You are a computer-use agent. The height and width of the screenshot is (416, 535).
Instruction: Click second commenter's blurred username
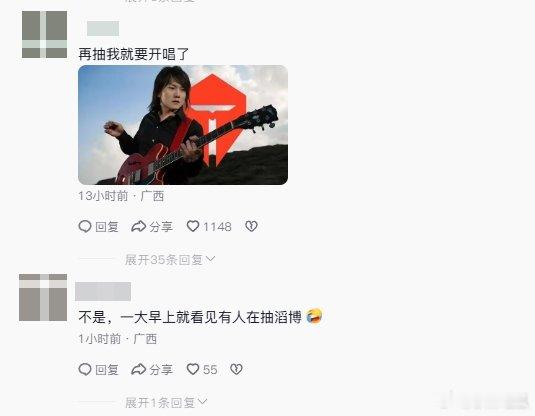coord(103,291)
